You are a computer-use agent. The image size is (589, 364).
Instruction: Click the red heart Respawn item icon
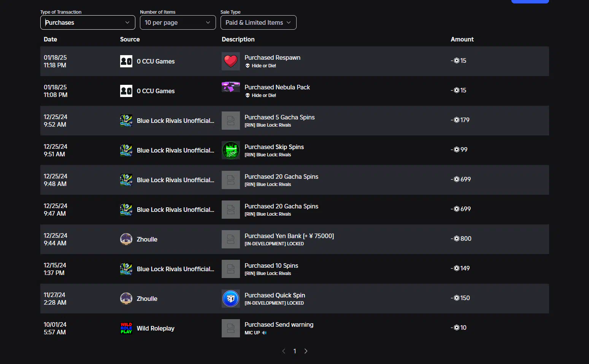[230, 61]
